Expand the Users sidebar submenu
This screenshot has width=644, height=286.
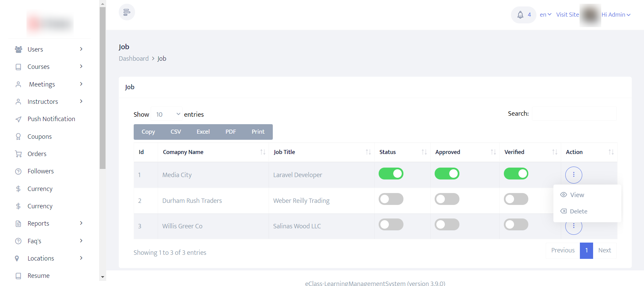pyautogui.click(x=81, y=49)
